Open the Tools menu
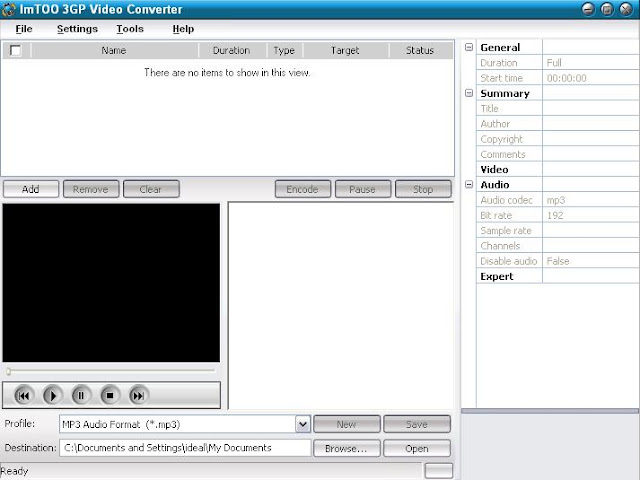Image resolution: width=640 pixels, height=480 pixels. (x=130, y=29)
